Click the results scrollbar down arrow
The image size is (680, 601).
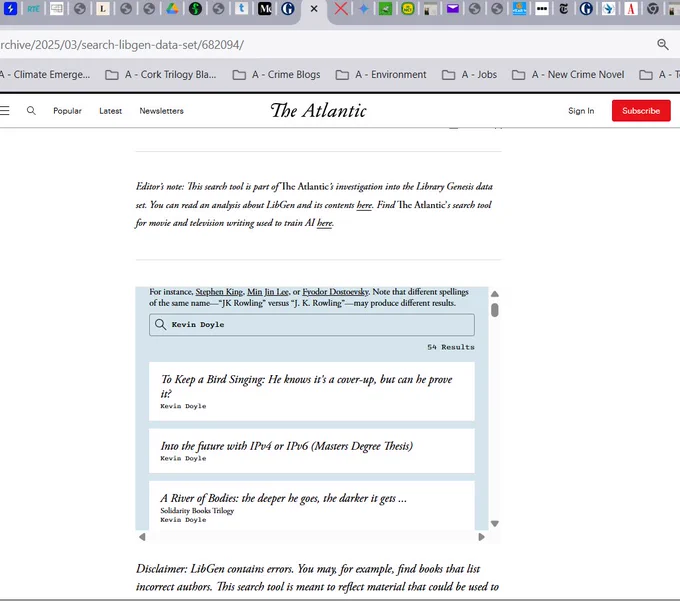coord(494,523)
